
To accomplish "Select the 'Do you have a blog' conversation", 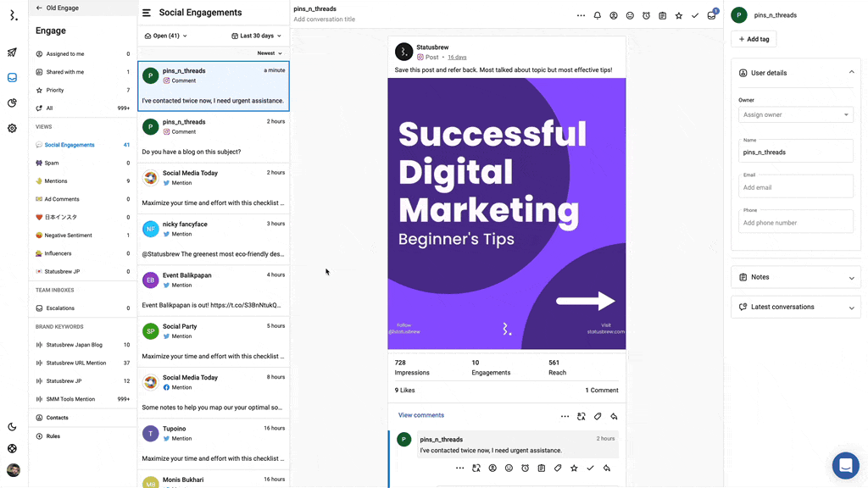I will pyautogui.click(x=214, y=137).
